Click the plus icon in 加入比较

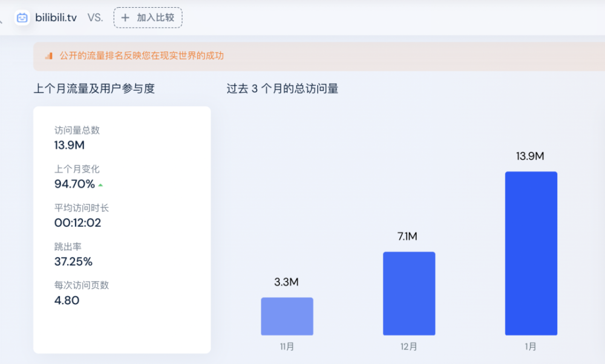coord(125,18)
